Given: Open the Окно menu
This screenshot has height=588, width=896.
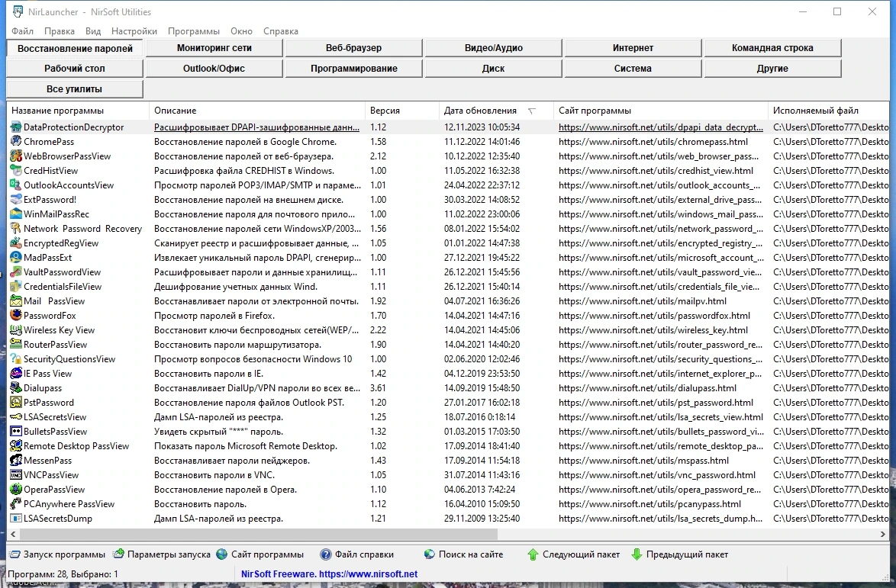Looking at the screenshot, I should pos(242,31).
